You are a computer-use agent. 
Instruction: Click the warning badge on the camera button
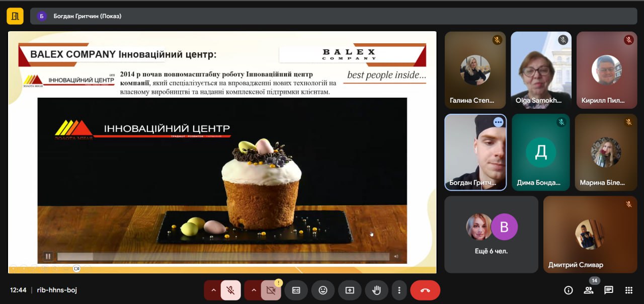[278, 283]
